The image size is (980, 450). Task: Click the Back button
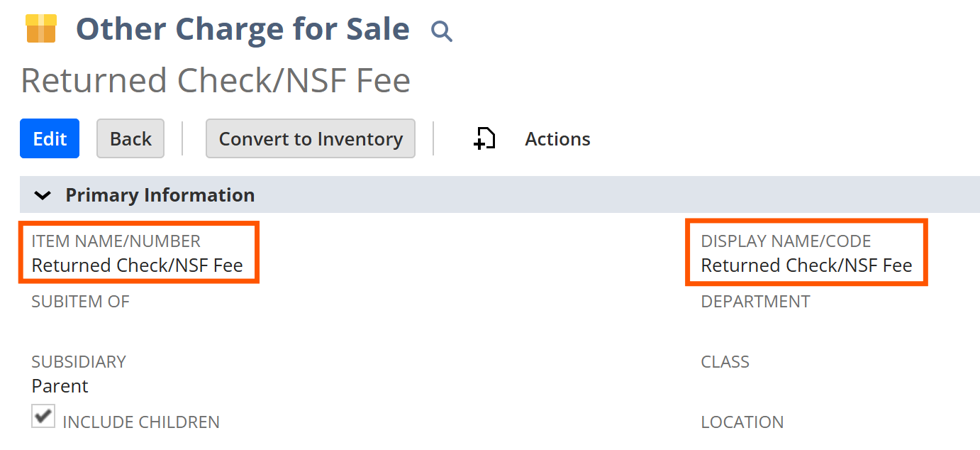tap(130, 138)
